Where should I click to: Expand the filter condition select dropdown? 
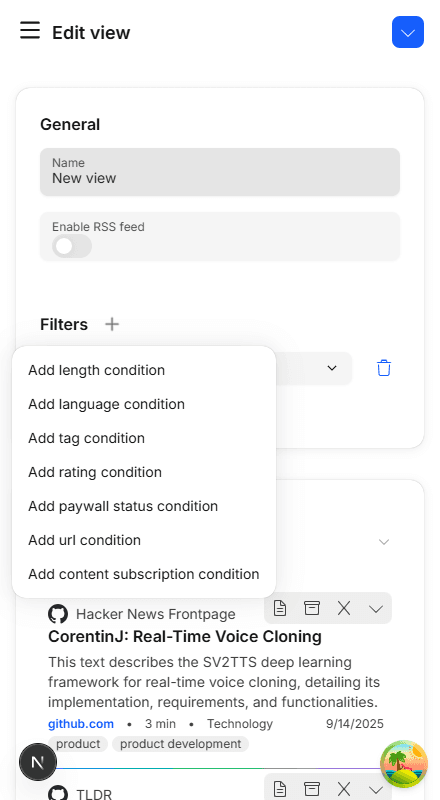pyautogui.click(x=332, y=368)
